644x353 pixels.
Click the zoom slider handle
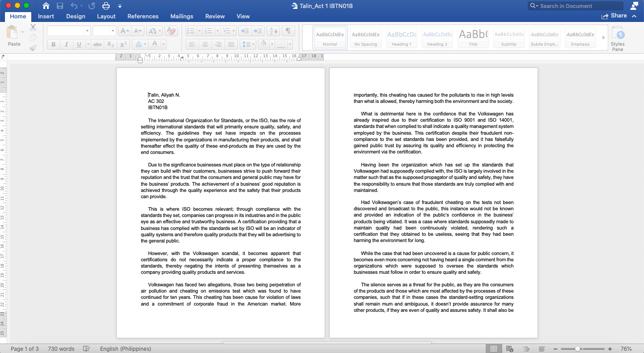(x=578, y=349)
